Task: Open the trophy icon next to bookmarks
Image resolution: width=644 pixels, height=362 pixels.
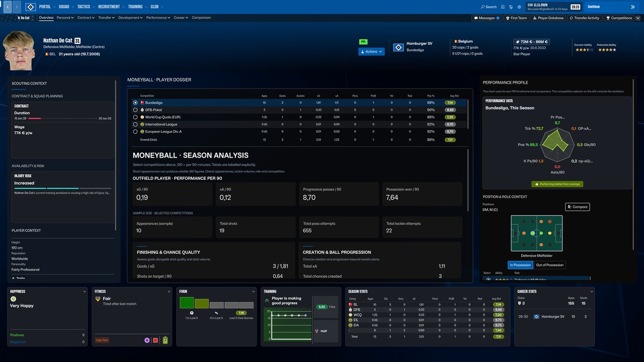Action: click(x=511, y=7)
